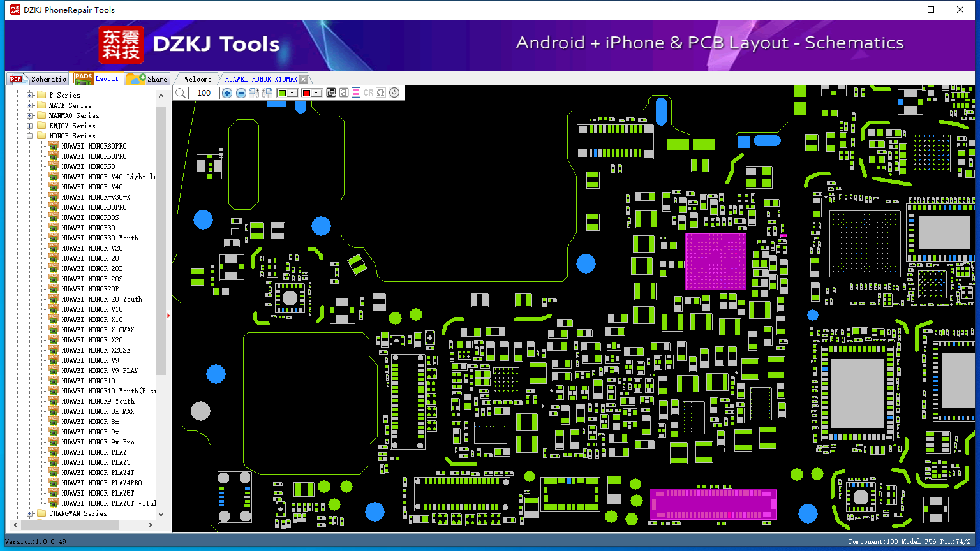Zoom in with the blue plus button
This screenshot has width=980, height=551.
227,93
